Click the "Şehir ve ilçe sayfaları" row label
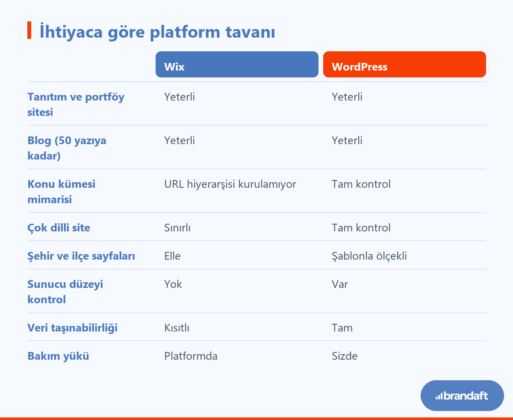 pyautogui.click(x=81, y=256)
